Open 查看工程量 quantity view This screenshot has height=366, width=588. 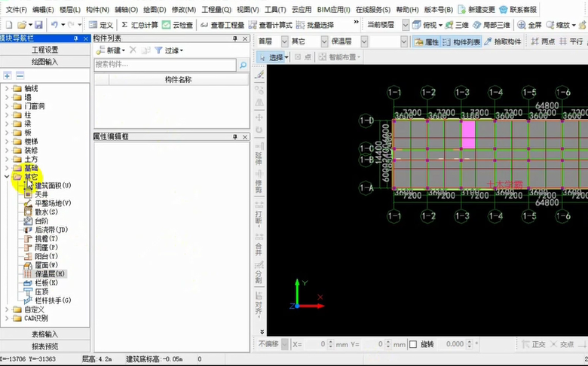pyautogui.click(x=222, y=25)
